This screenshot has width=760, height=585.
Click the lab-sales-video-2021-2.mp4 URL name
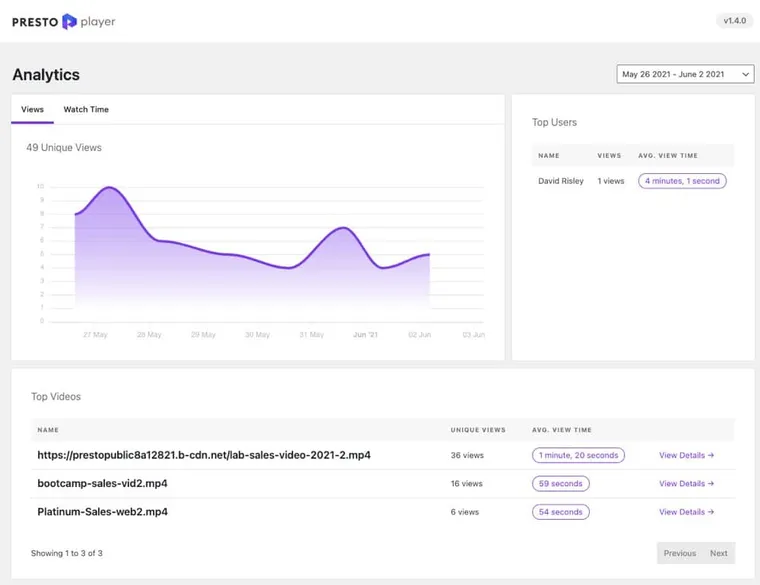(x=204, y=455)
